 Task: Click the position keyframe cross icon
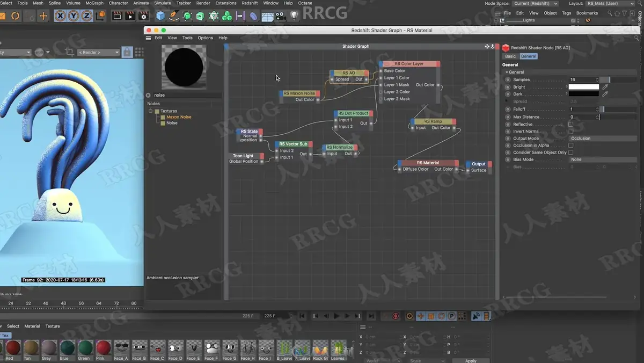(420, 316)
